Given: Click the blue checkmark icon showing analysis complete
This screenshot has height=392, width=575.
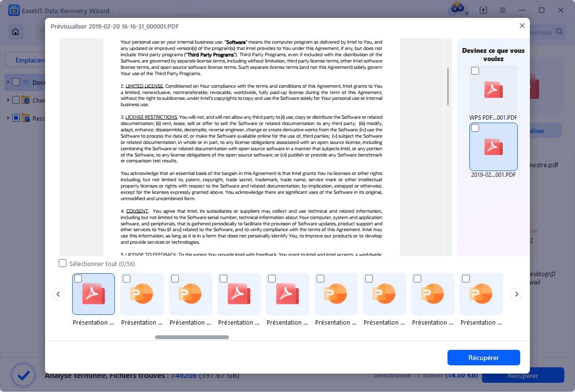Looking at the screenshot, I should point(23,375).
